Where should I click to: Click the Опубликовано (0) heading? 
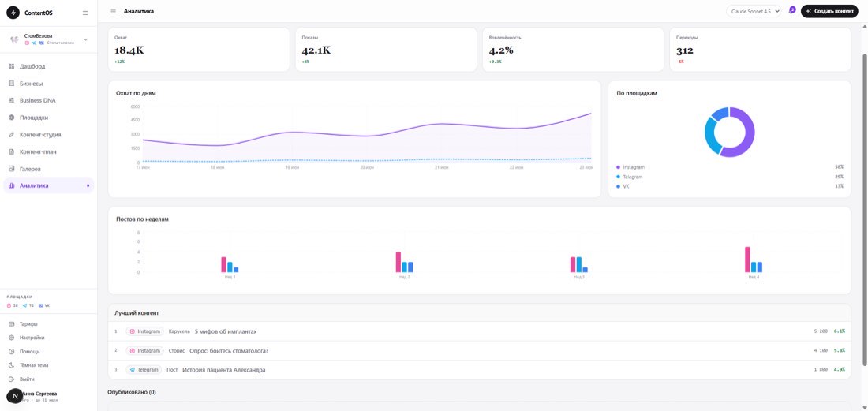click(x=132, y=392)
